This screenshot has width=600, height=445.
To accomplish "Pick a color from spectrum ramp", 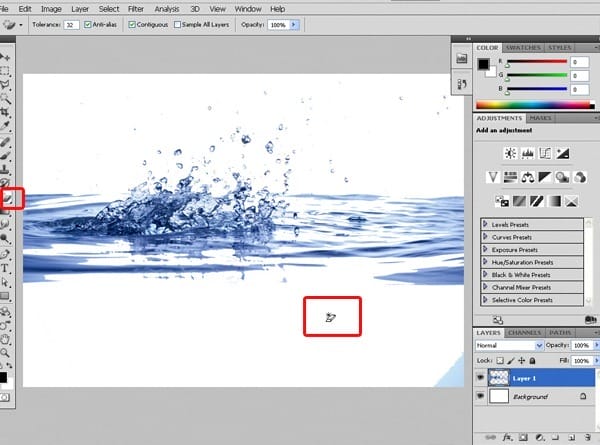I will [535, 105].
